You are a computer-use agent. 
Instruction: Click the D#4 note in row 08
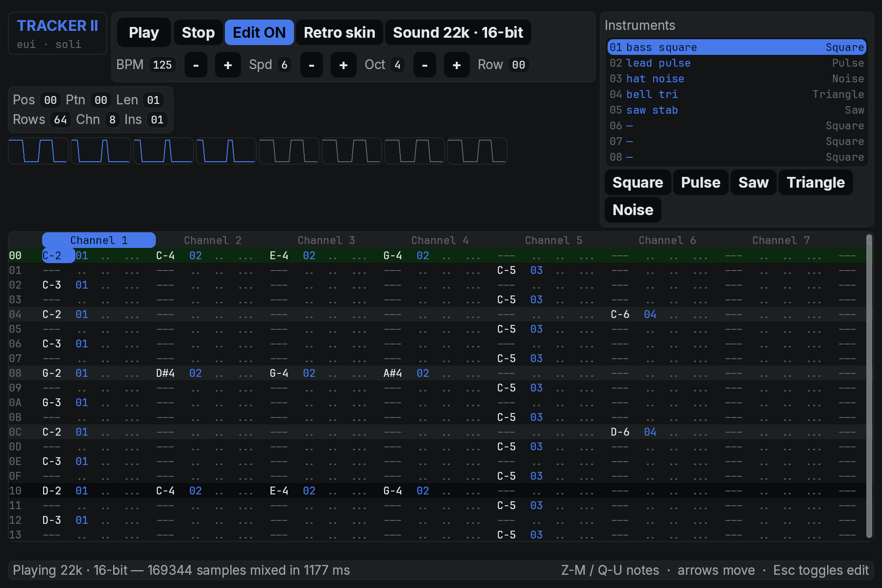click(165, 373)
